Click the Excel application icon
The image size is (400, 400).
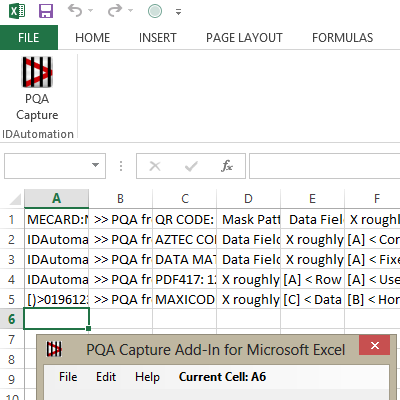tap(17, 11)
